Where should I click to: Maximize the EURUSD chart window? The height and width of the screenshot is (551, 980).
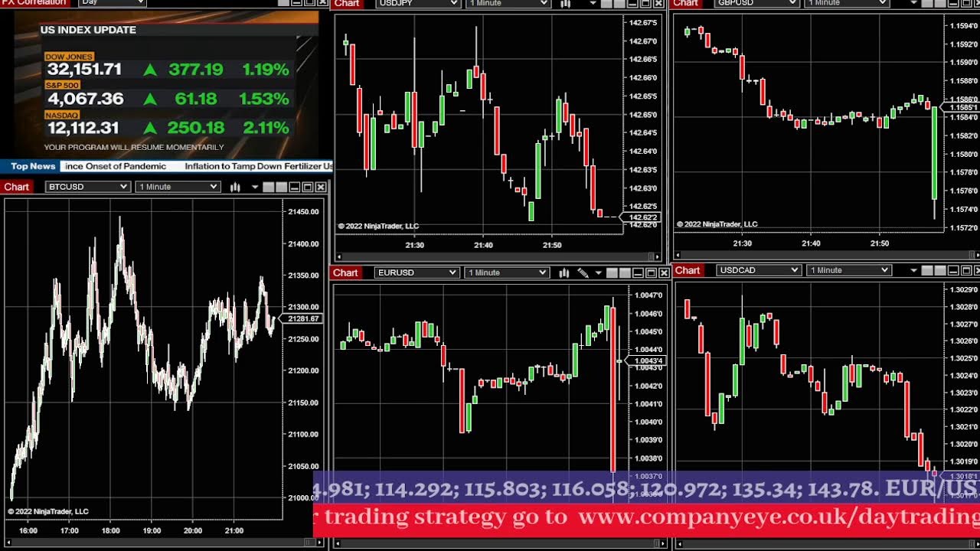pyautogui.click(x=651, y=273)
